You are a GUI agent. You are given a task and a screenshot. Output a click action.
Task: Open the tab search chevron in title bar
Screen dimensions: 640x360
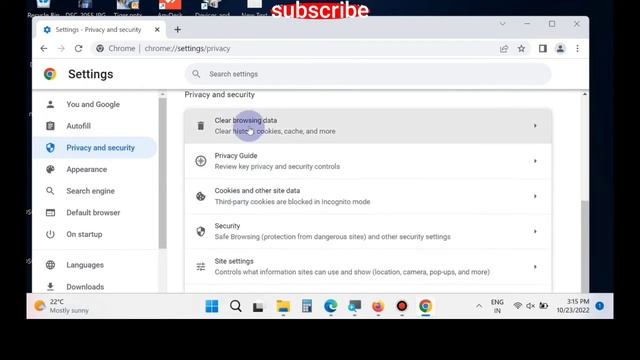click(502, 24)
